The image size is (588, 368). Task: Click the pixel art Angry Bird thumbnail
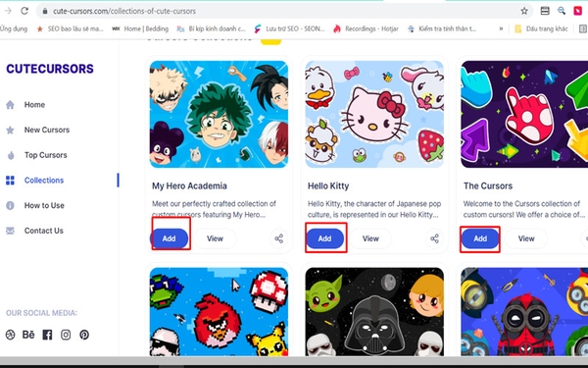(219, 312)
